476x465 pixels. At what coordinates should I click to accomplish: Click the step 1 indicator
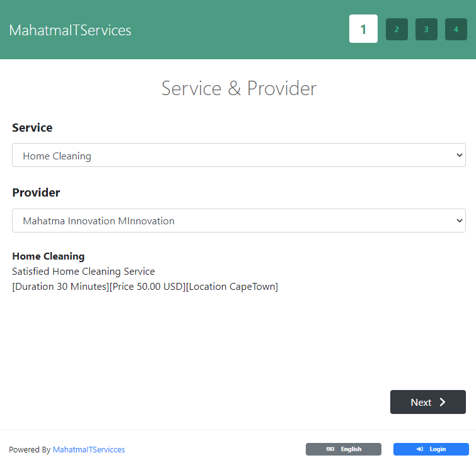pyautogui.click(x=363, y=29)
